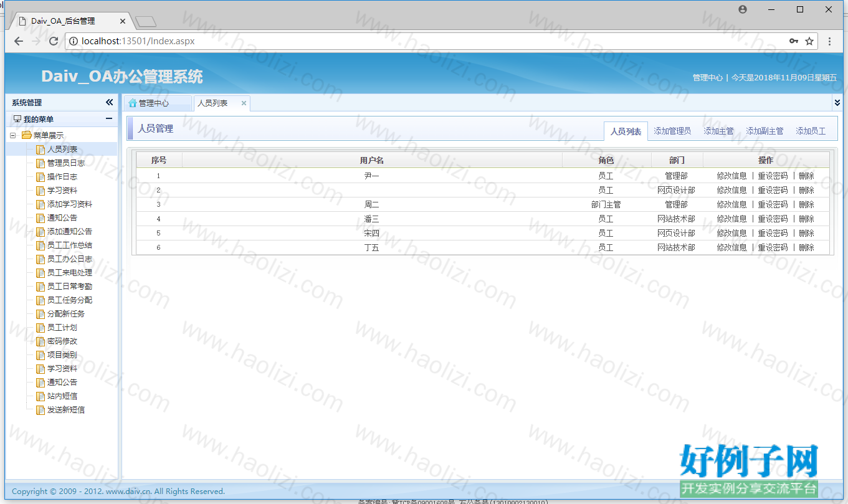Image resolution: width=848 pixels, height=504 pixels.
Task: Collapse the 系统管理 sidebar with double-chevron icon
Action: 109,102
